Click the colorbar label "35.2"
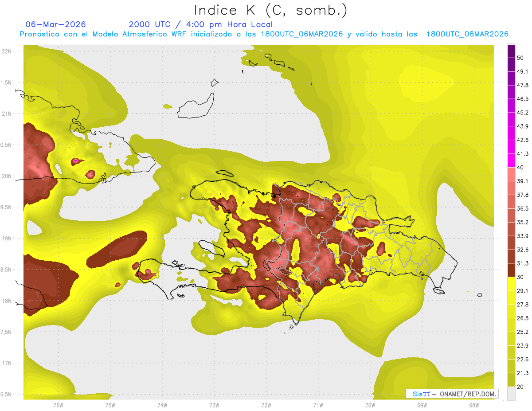This screenshot has height=411, width=532. 523,222
